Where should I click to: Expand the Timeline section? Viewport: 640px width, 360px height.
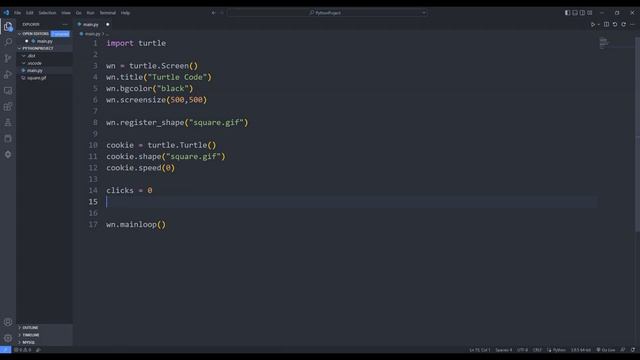pos(44,335)
